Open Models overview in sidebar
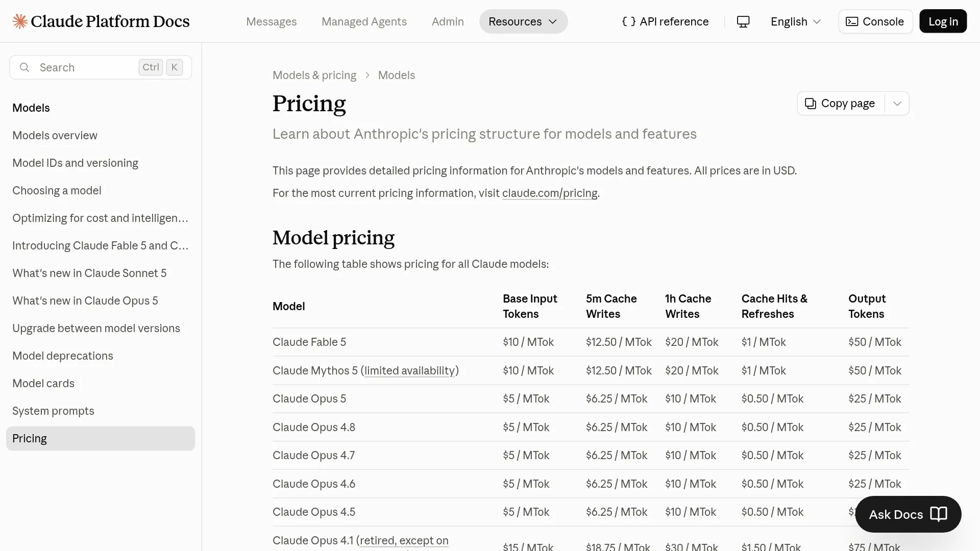980x551 pixels. coord(55,135)
